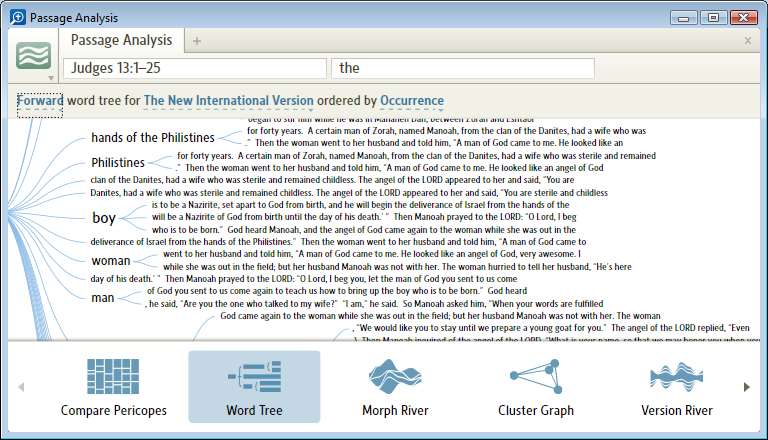The width and height of the screenshot is (768, 440).
Task: Add a new tab with the plus button
Action: coord(196,41)
